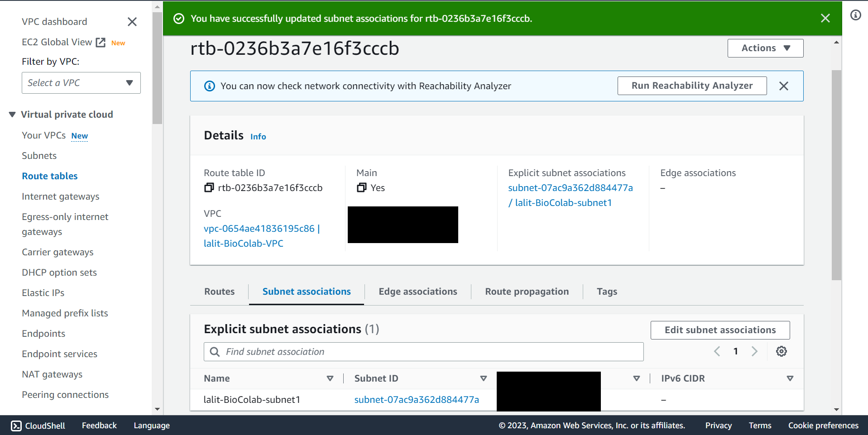Viewport: 868px width, 435px height.
Task: Dismiss the green success notification
Action: [825, 18]
